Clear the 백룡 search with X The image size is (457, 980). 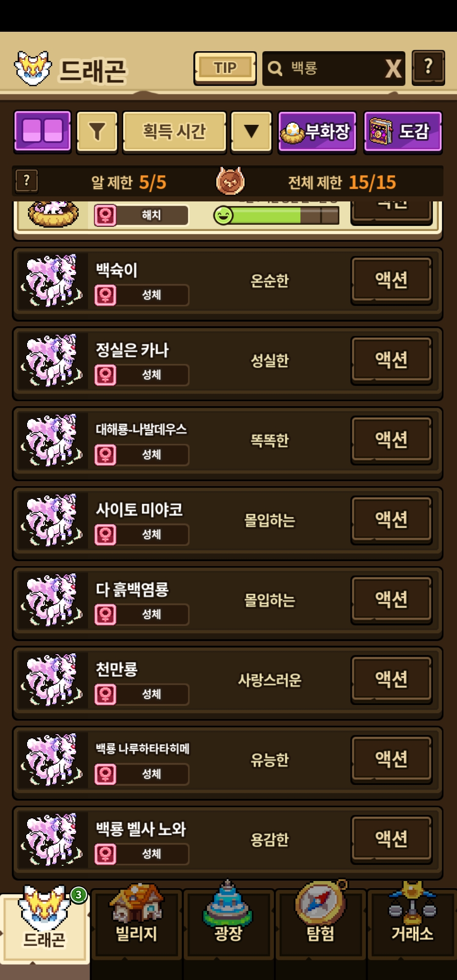point(394,69)
